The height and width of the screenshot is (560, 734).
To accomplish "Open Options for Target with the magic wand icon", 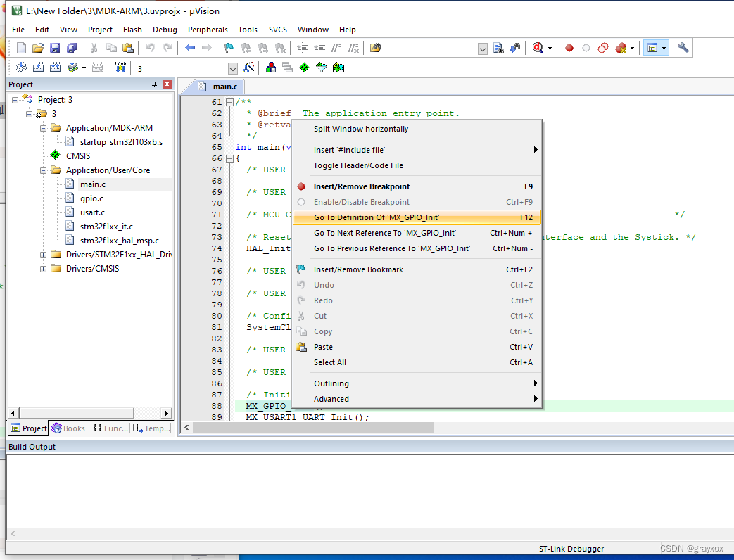I will pos(249,68).
